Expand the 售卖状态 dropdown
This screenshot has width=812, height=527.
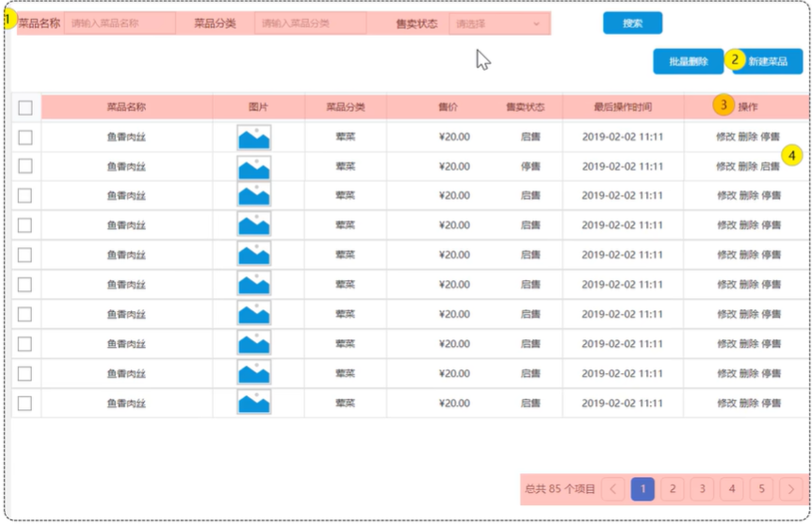[x=498, y=24]
